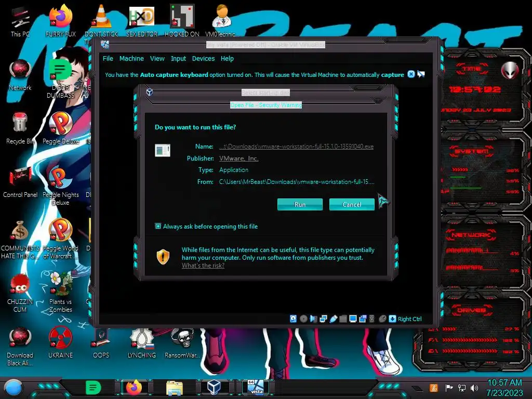Viewport: 532px width, 399px height.
Task: Click the mouse integration status icon
Action: (x=382, y=318)
